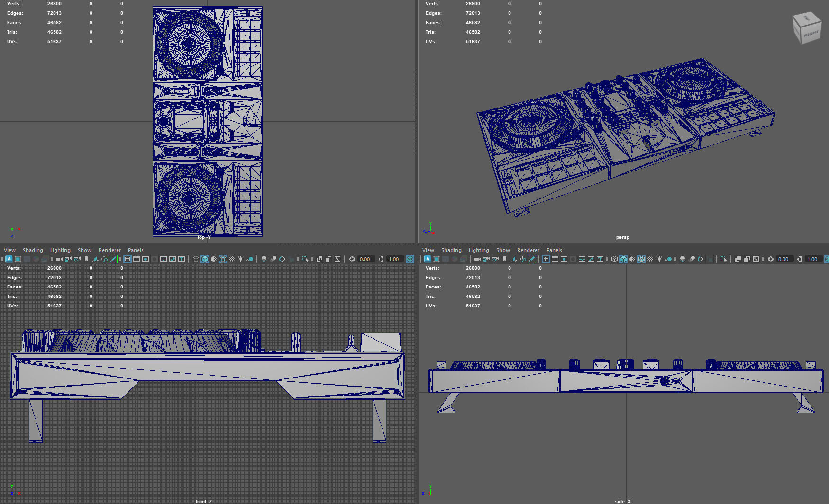Viewport: 829px width, 504px height.
Task: Open Shading menu in side viewport
Action: (x=451, y=250)
